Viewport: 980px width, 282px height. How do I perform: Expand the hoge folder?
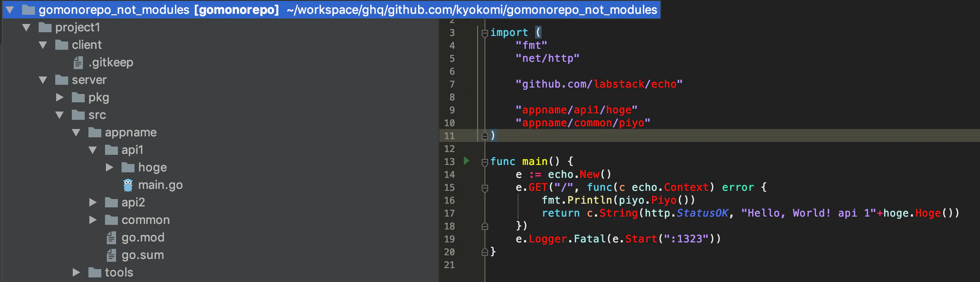coord(109,167)
